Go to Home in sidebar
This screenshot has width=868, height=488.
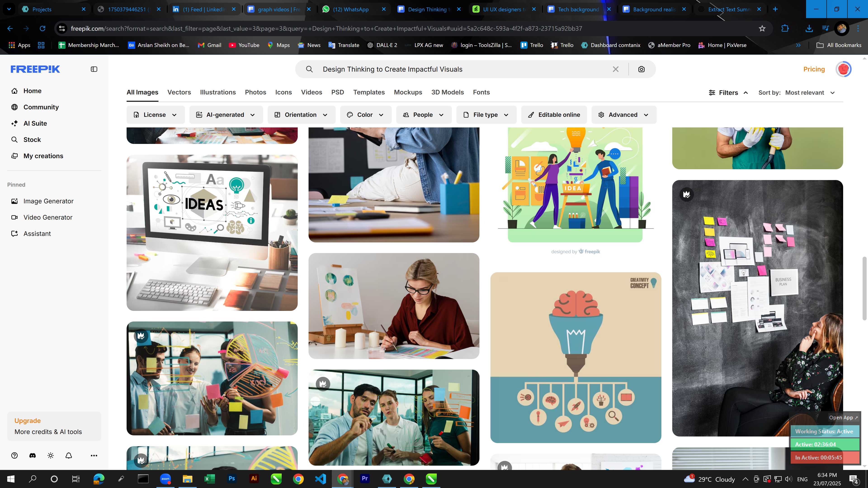tap(32, 91)
